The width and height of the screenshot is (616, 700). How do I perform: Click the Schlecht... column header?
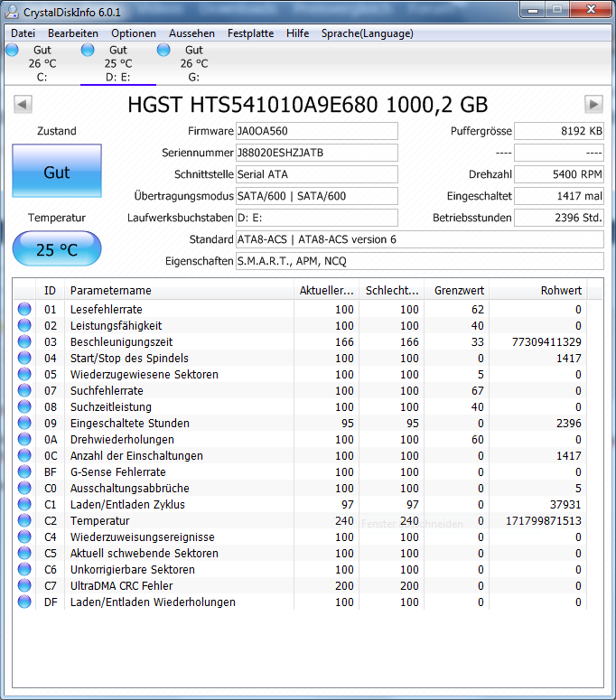coord(392,291)
